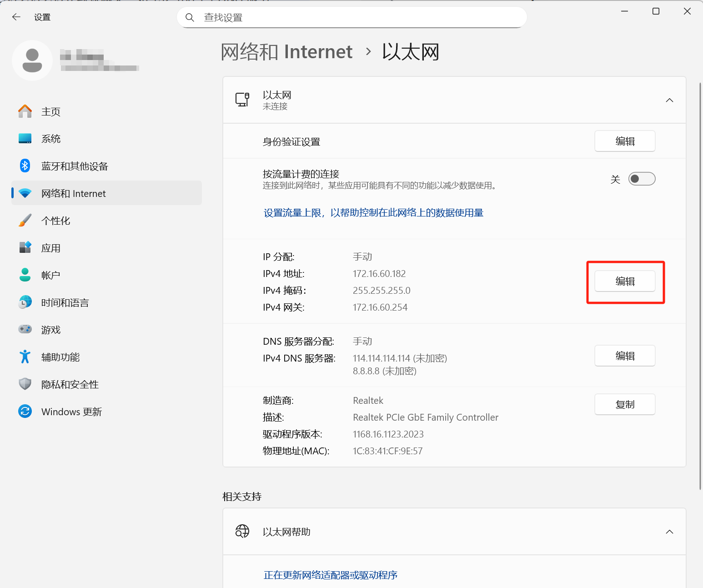Click the Home (主页) house icon

(x=25, y=111)
